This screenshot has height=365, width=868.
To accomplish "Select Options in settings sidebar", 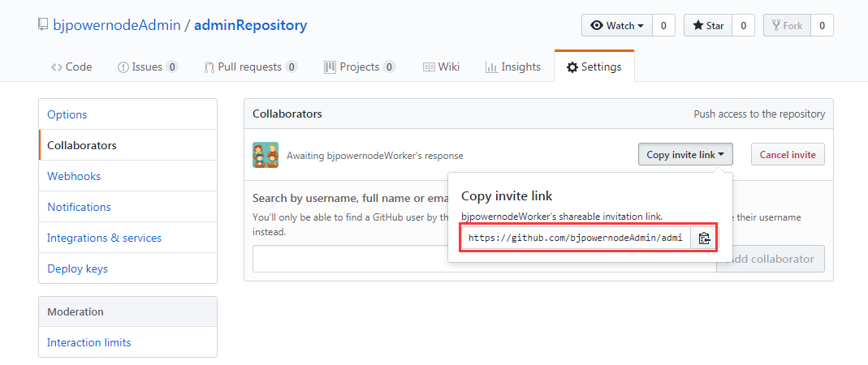I will (67, 115).
